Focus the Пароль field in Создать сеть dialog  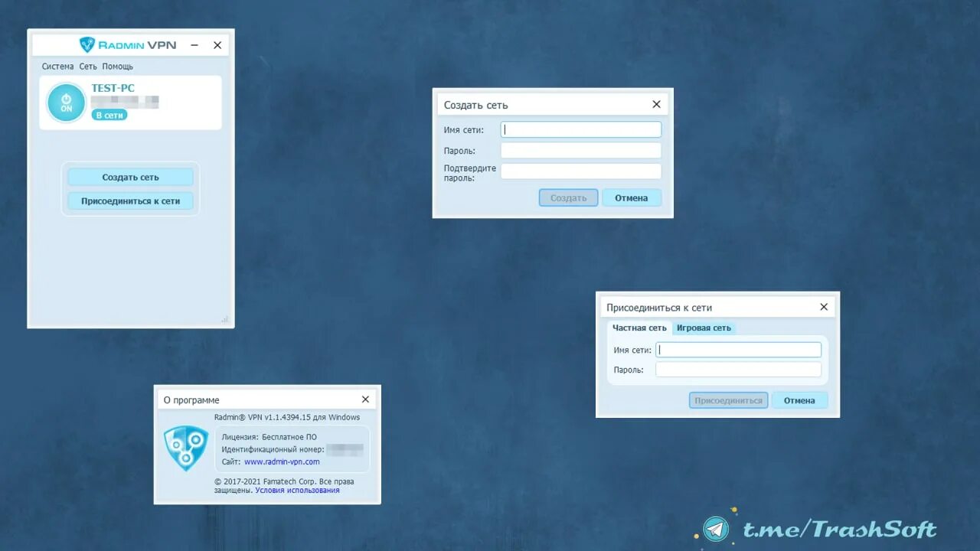581,151
